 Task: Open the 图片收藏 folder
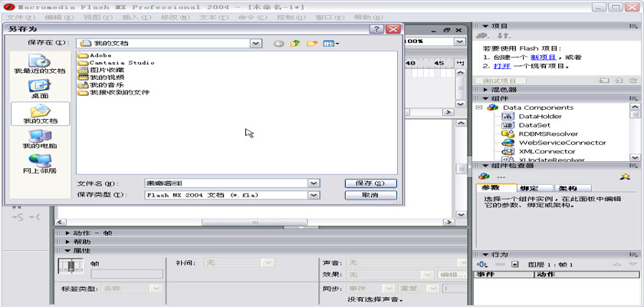(101, 70)
